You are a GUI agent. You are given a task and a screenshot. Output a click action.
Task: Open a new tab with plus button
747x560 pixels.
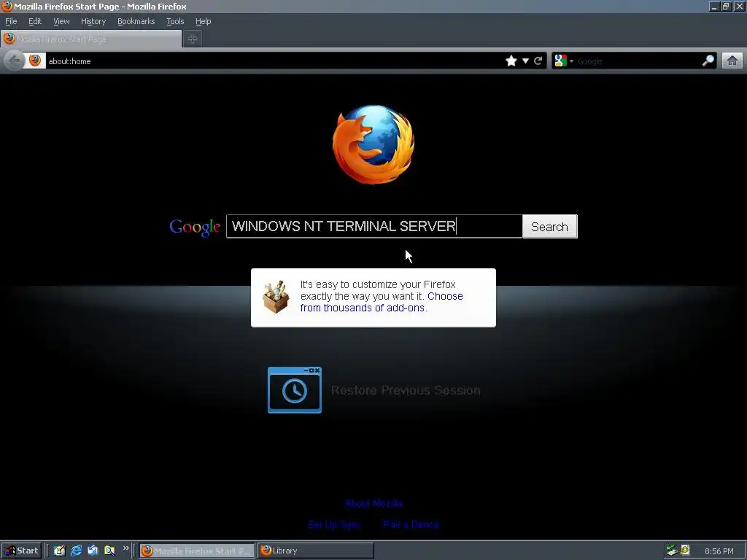click(193, 39)
